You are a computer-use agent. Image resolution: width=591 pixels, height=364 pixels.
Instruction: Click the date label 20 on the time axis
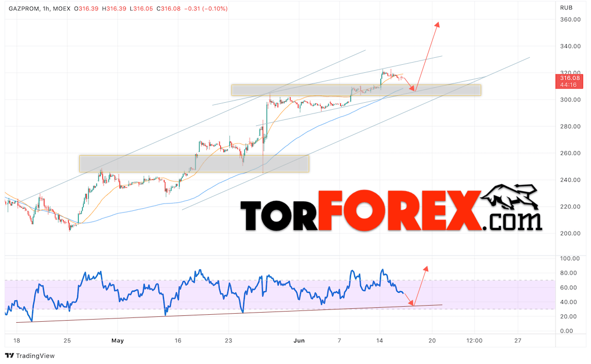tap(432, 340)
